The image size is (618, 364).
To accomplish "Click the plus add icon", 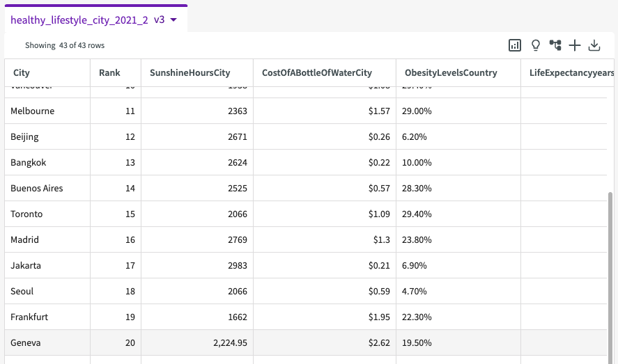I will 575,45.
